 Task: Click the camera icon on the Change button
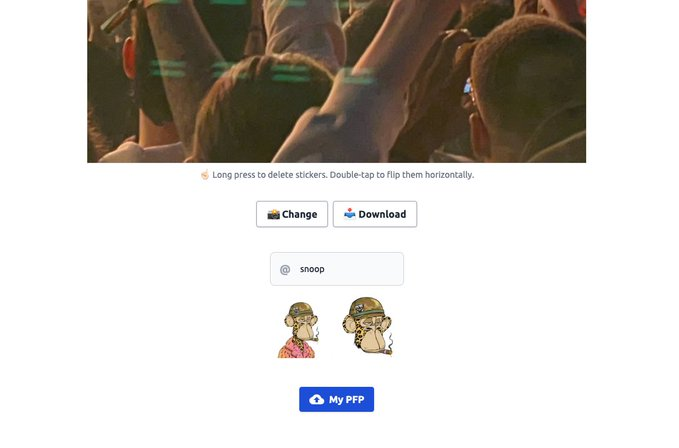tap(273, 214)
